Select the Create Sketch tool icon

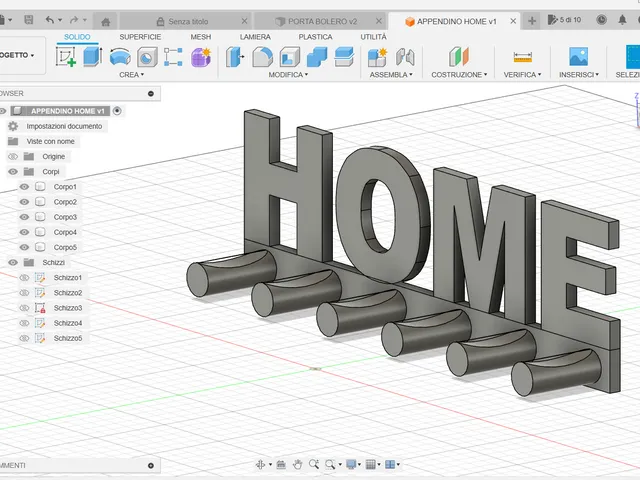point(66,57)
